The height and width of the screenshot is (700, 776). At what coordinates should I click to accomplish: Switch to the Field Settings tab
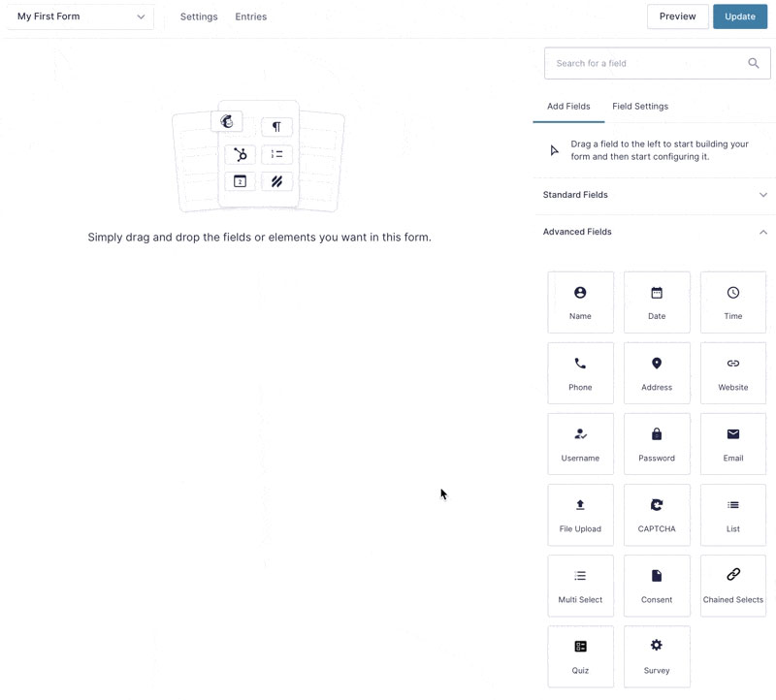click(x=640, y=107)
